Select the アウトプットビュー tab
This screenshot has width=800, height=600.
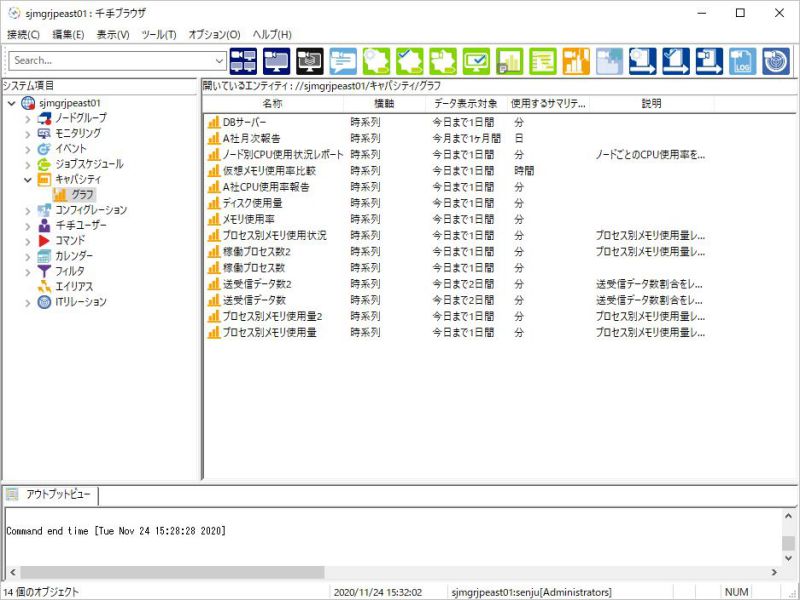[x=51, y=494]
